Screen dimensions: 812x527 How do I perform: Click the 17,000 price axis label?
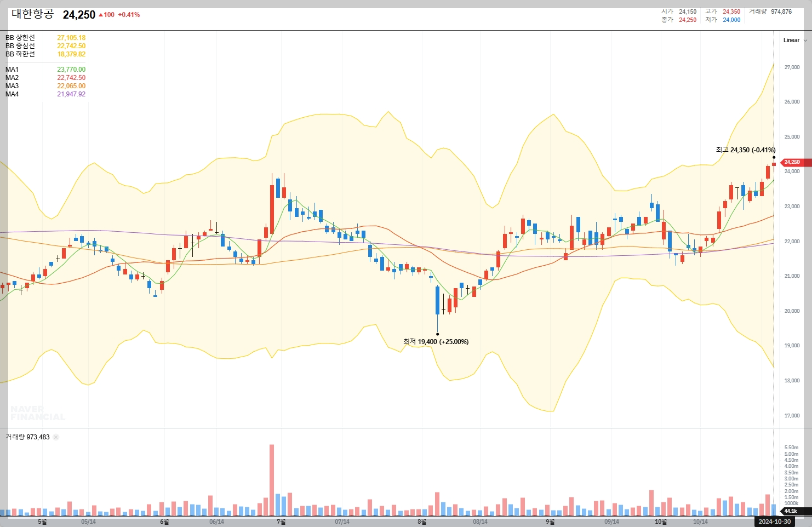pos(792,416)
